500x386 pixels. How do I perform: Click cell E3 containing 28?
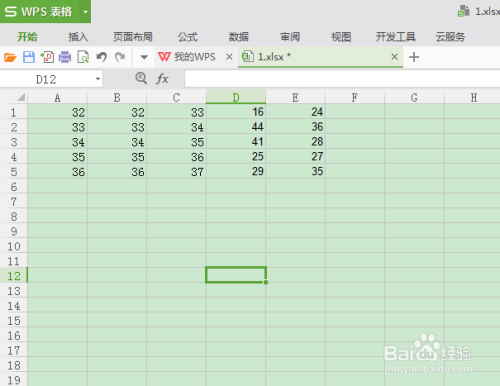295,142
